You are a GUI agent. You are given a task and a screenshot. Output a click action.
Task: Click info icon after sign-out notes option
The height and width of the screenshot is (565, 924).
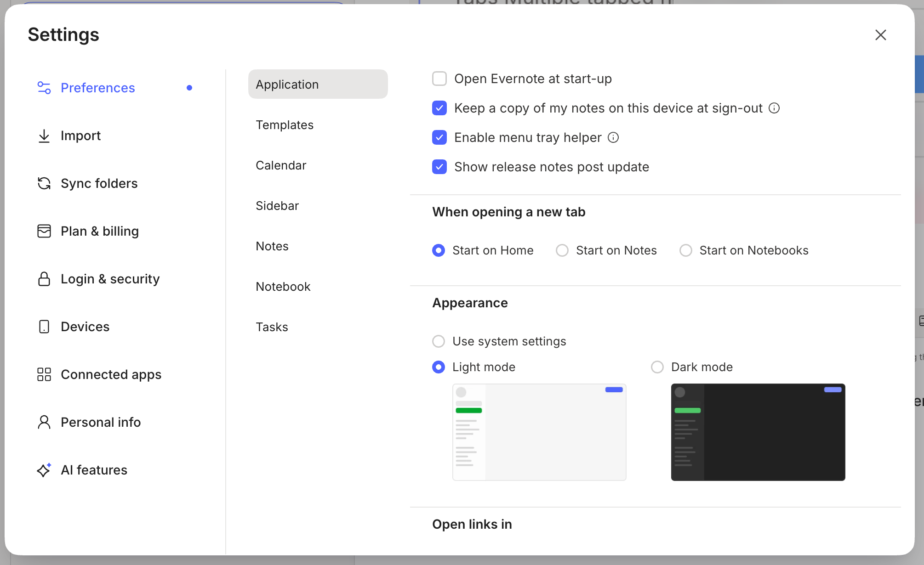[x=774, y=108]
